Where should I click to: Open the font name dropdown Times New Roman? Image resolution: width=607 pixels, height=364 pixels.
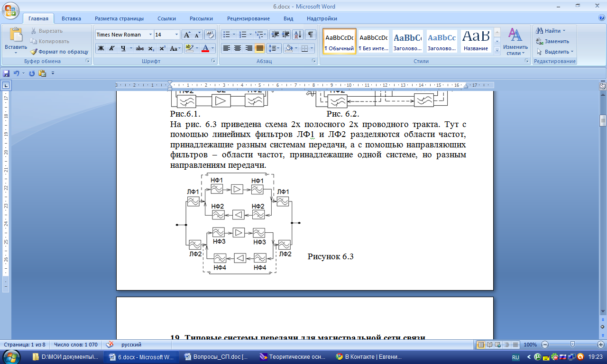click(150, 35)
